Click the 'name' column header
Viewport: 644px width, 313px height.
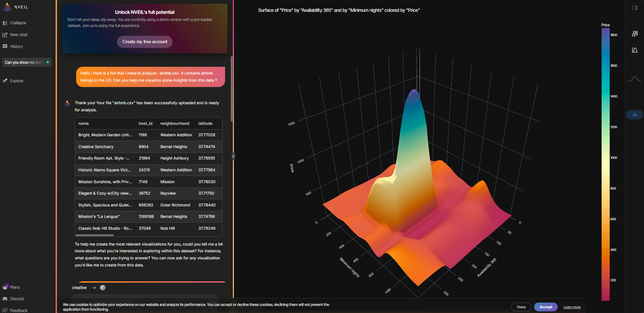pos(84,123)
